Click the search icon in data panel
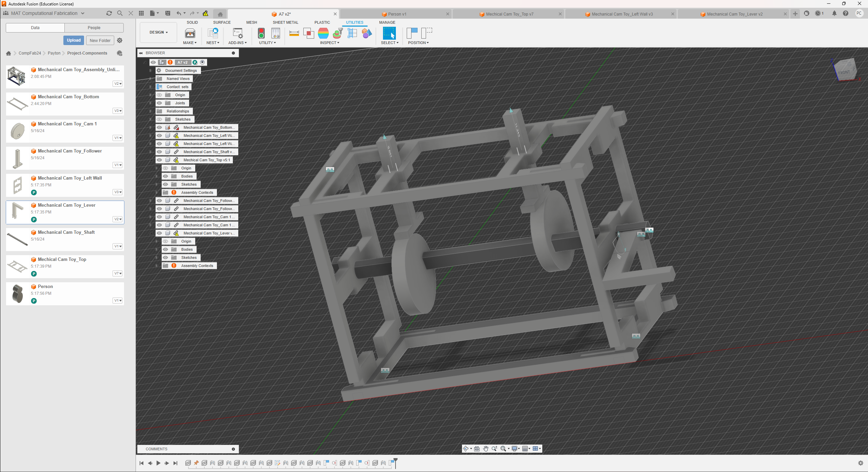Viewport: 868px width, 472px height. pos(120,13)
